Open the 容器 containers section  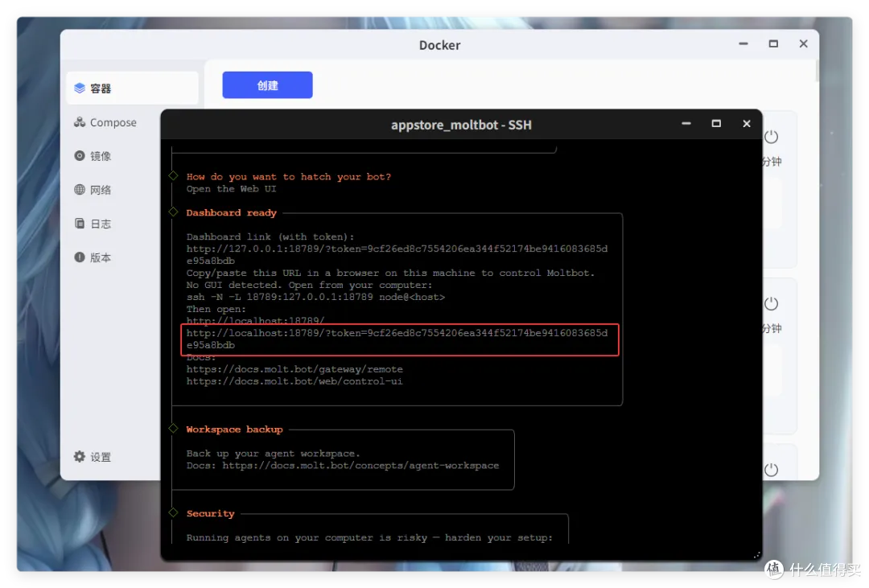tap(132, 88)
